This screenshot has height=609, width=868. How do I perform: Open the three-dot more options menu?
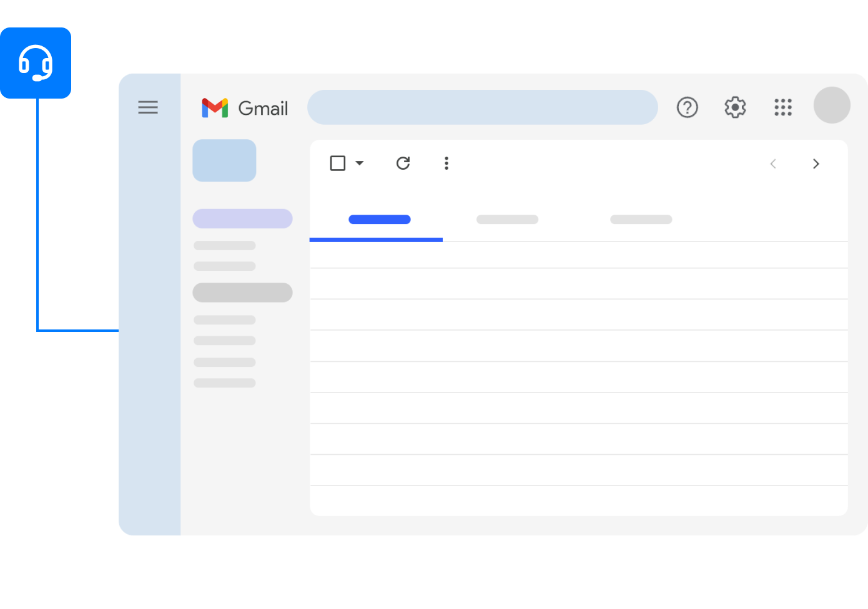click(x=446, y=163)
